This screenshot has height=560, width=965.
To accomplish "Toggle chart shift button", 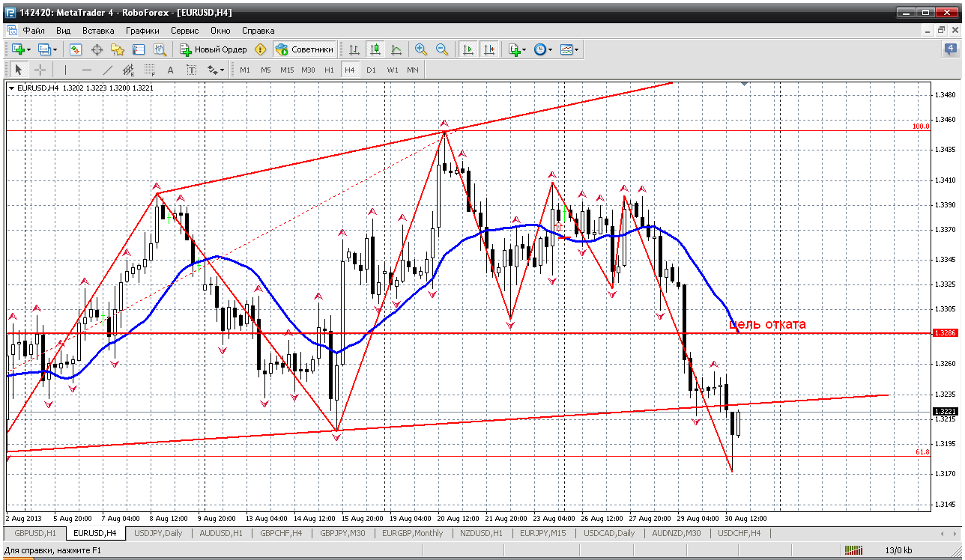I will point(489,49).
